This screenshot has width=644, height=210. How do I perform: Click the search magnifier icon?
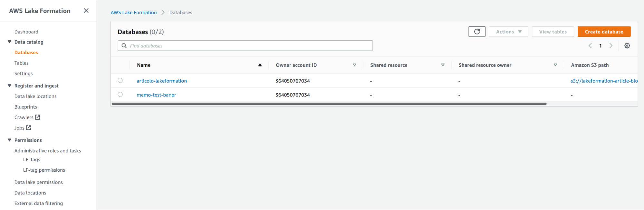tap(124, 46)
